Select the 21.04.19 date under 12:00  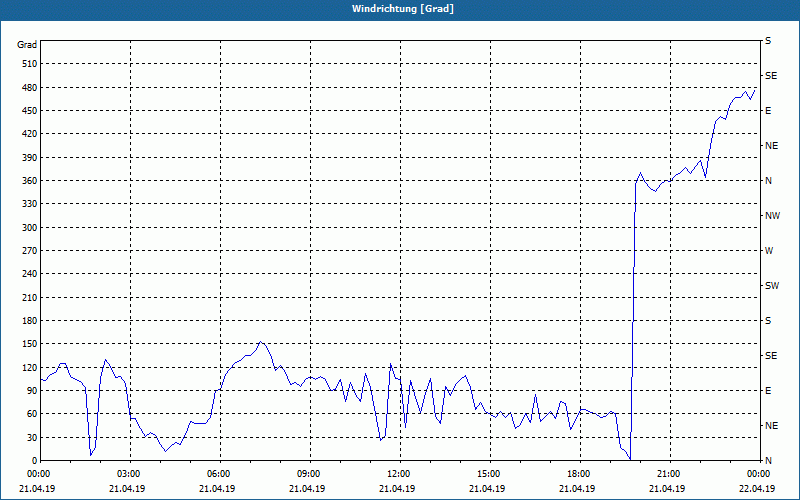397,488
